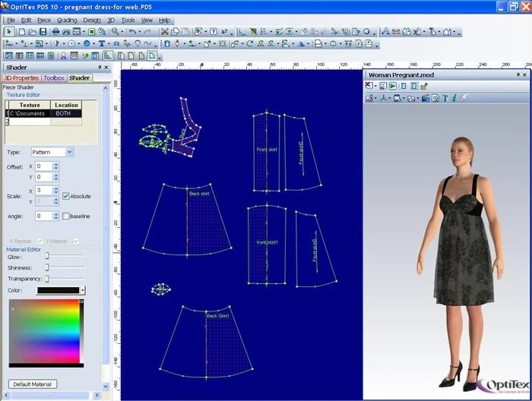
Task: Cut with the scissors icon
Action: click(165, 32)
